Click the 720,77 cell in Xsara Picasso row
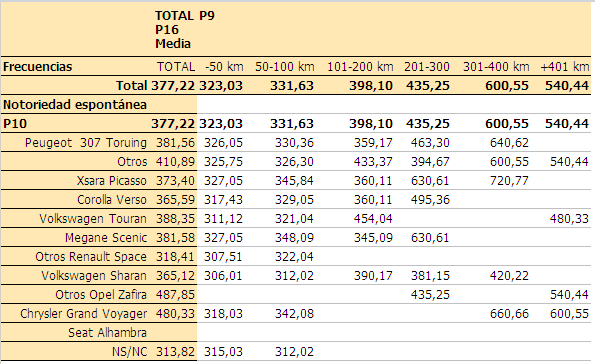Viewport: 595px width, 364px height. 509,181
